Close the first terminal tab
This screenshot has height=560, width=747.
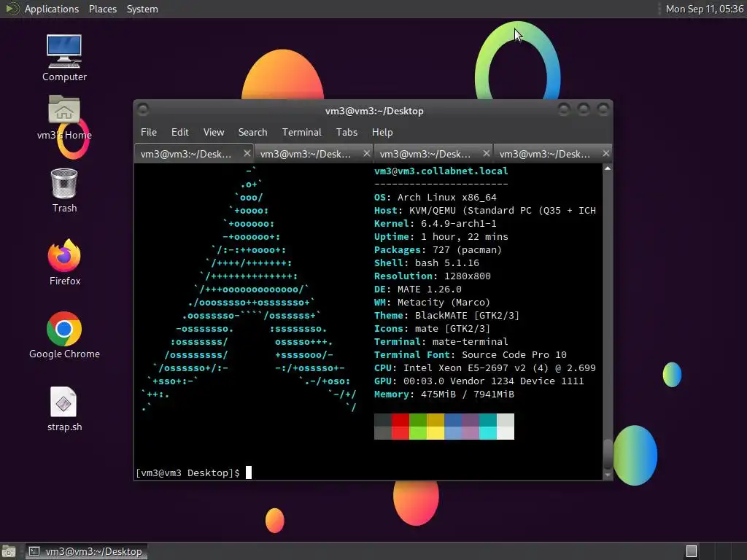point(247,153)
